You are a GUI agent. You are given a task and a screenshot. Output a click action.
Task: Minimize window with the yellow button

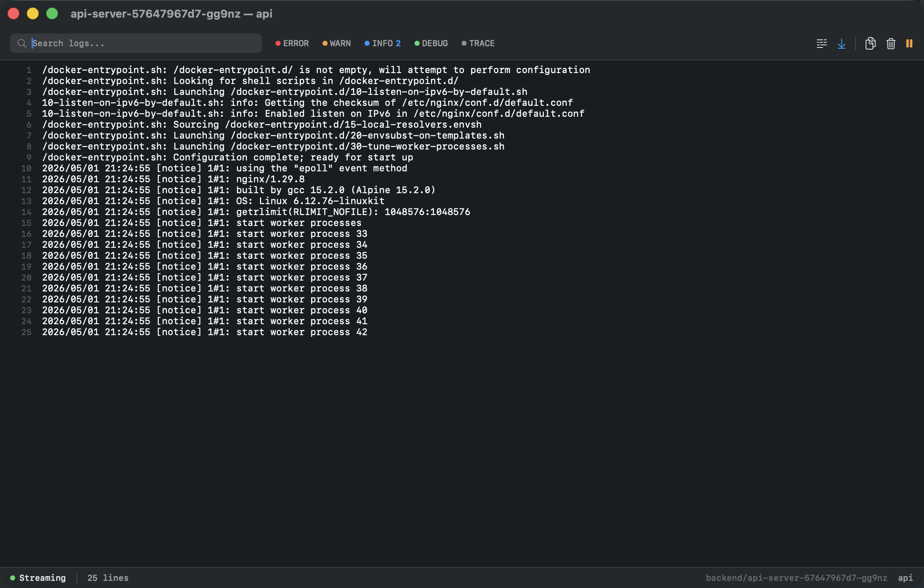(33, 13)
